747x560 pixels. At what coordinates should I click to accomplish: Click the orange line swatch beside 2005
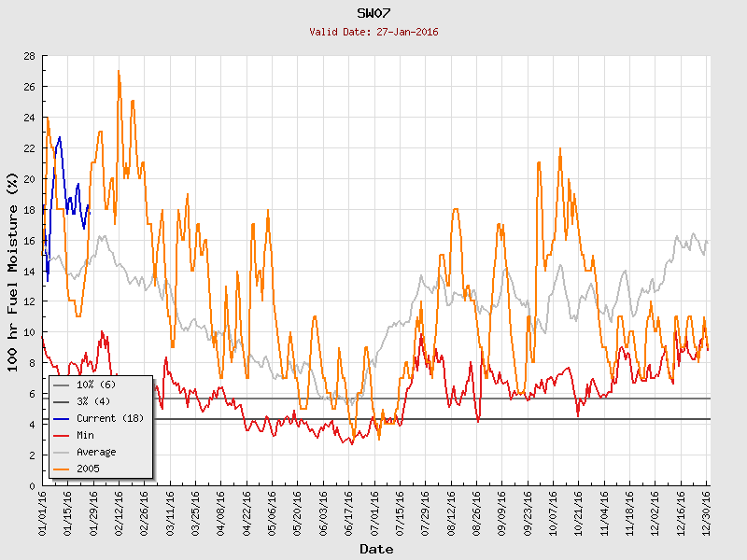point(63,469)
